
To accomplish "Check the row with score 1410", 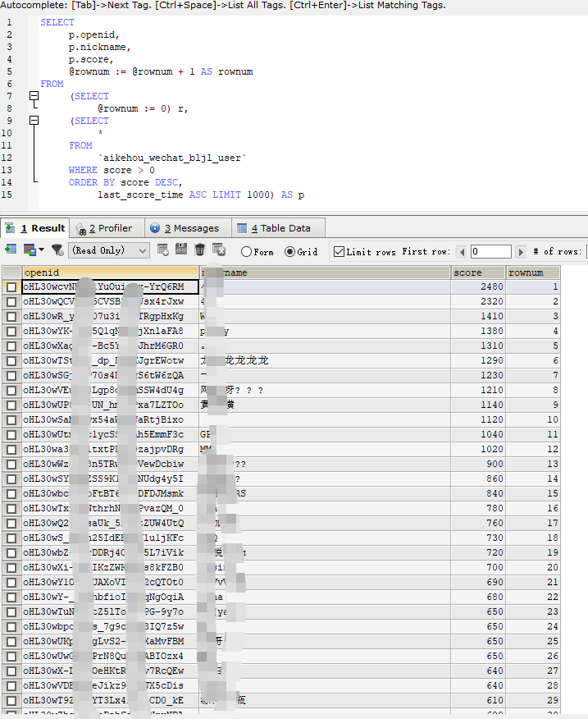I will tap(11, 316).
